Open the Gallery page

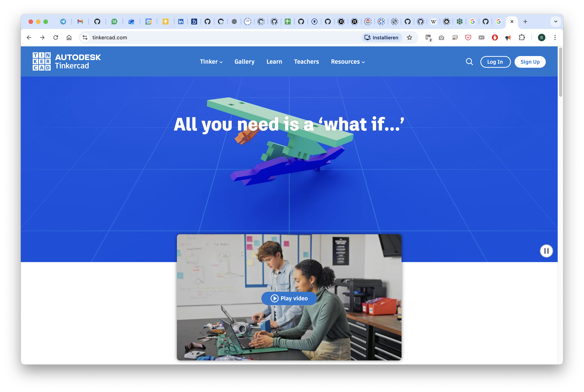[x=244, y=62]
